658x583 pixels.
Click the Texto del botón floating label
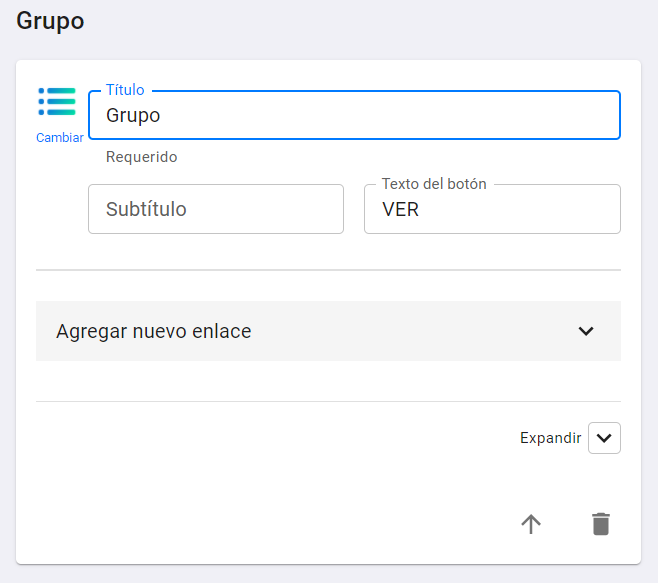click(434, 184)
